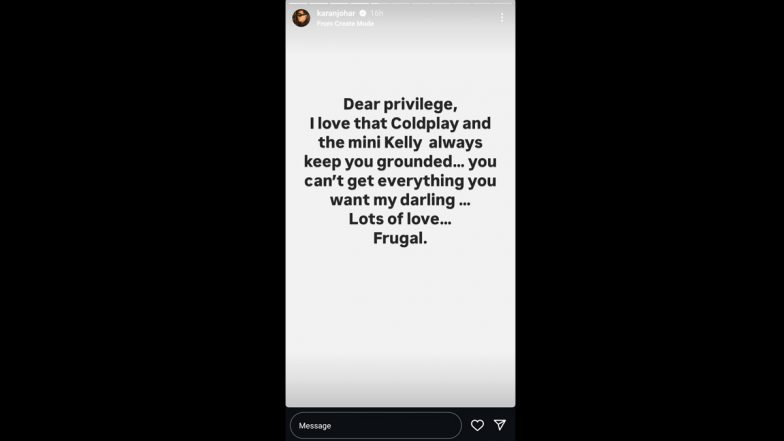Open karanjohar's profile picture avatar
The image size is (784, 441).
click(x=301, y=17)
